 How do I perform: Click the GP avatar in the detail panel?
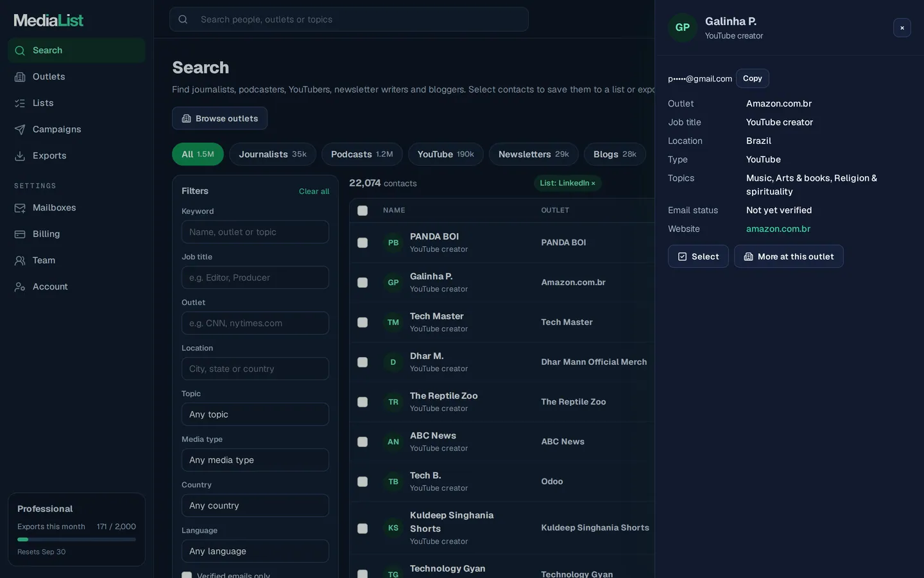tap(683, 28)
